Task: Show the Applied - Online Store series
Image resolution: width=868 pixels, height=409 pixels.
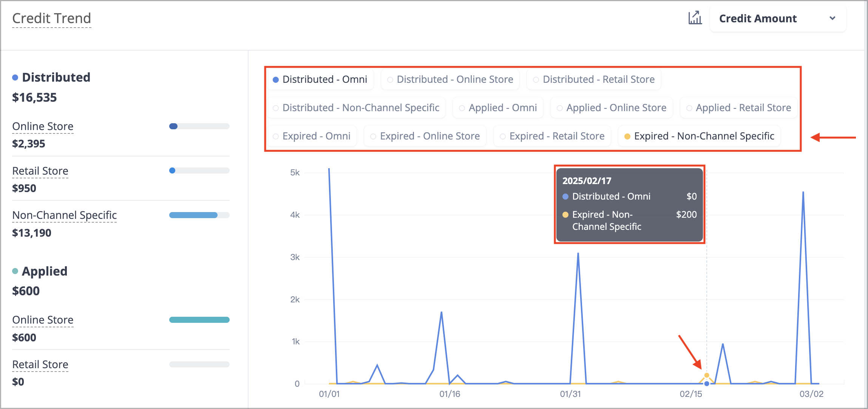Action: pos(612,108)
